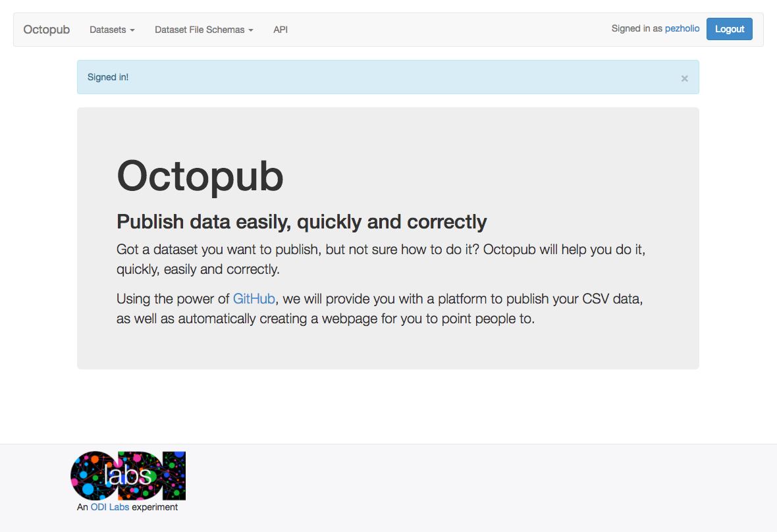Follow the GitHub link in the description
This screenshot has height=532, width=777.
point(254,299)
